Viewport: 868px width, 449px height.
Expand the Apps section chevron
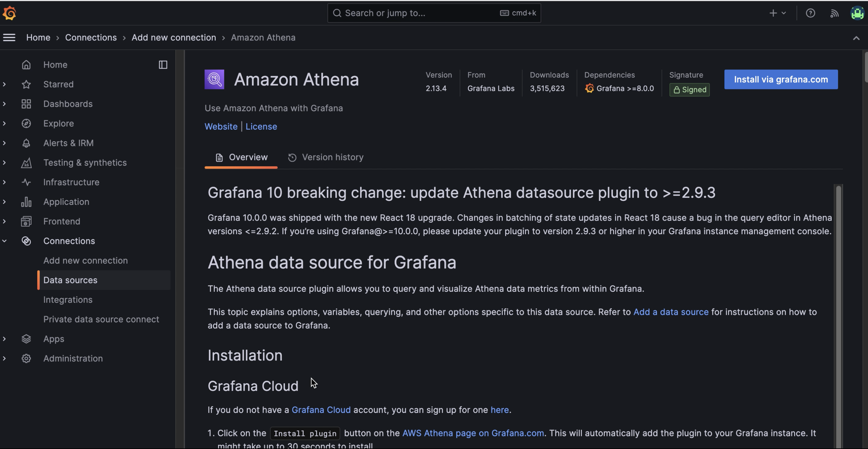[4, 338]
